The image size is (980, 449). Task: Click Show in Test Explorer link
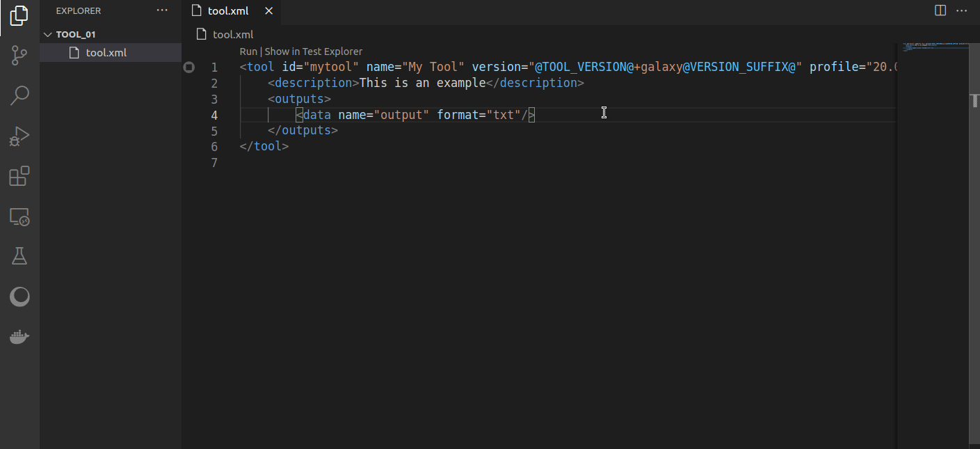[313, 52]
